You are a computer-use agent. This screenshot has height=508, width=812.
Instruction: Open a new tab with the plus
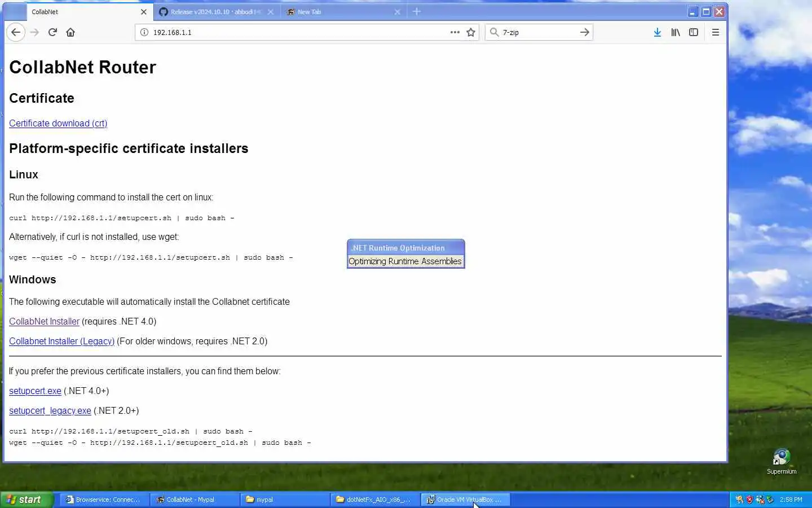[417, 11]
